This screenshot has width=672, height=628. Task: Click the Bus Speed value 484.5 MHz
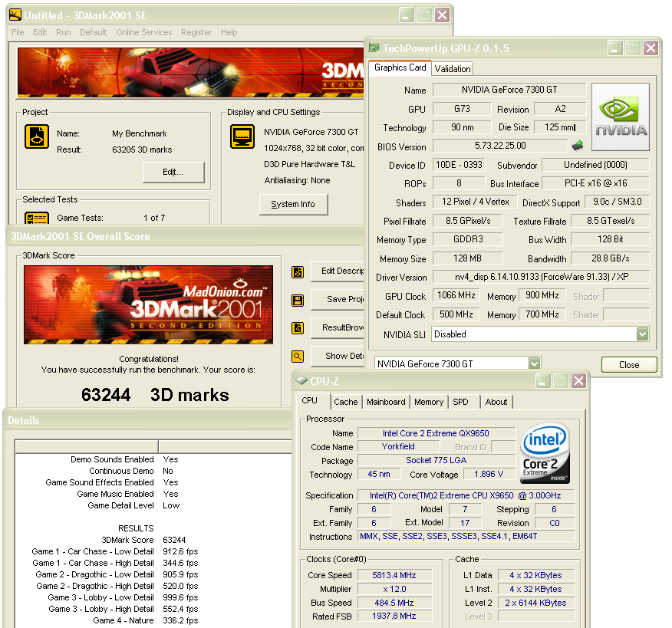[x=394, y=603]
